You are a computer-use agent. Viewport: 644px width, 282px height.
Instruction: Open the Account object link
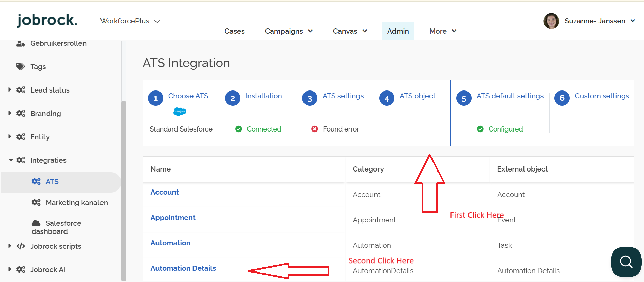[165, 192]
